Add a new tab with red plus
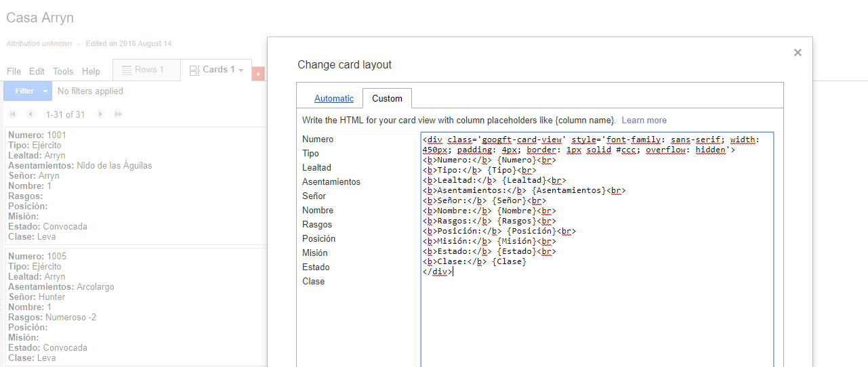The height and width of the screenshot is (367, 868). (258, 74)
